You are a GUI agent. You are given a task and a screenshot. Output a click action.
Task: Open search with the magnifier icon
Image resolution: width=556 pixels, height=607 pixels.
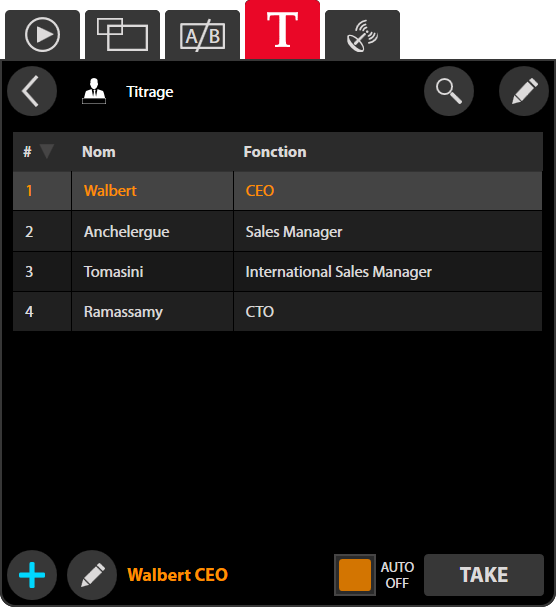click(x=449, y=91)
